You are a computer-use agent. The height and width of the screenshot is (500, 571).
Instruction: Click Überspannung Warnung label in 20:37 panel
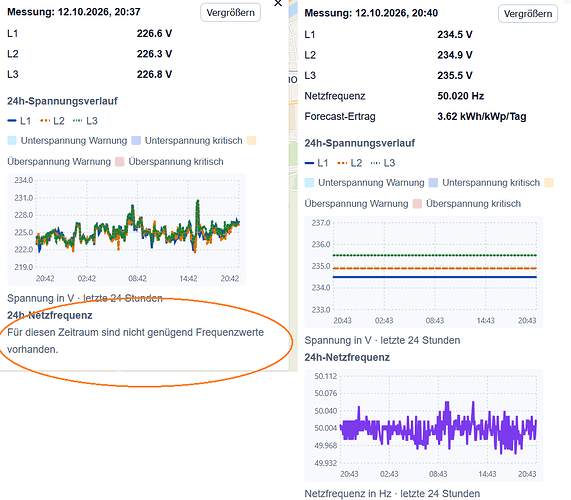click(59, 162)
